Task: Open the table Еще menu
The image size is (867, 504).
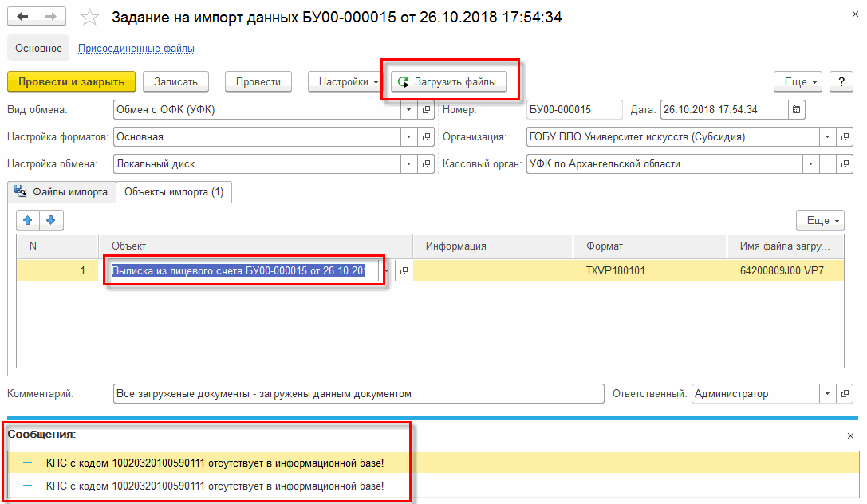Action: (x=820, y=220)
